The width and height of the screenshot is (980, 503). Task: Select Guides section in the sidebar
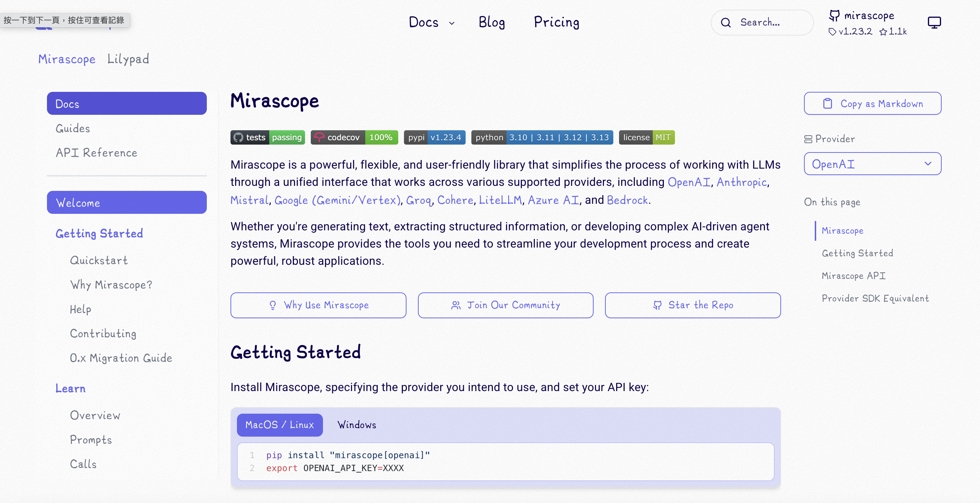tap(73, 129)
